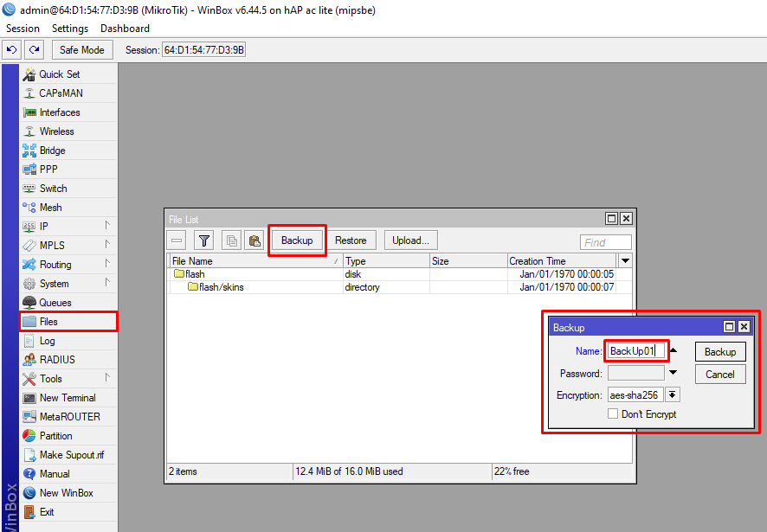Expand the Password field arrow
Screen dimensions: 767x532
point(673,374)
